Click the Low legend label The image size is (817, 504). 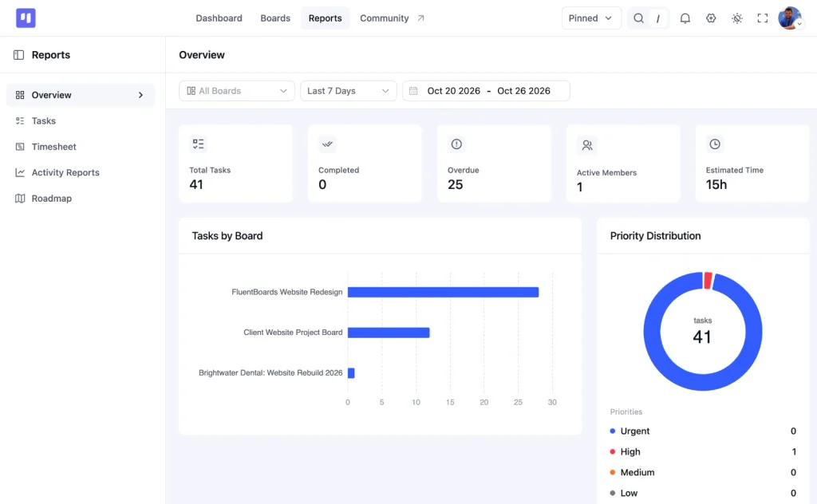[x=629, y=493]
